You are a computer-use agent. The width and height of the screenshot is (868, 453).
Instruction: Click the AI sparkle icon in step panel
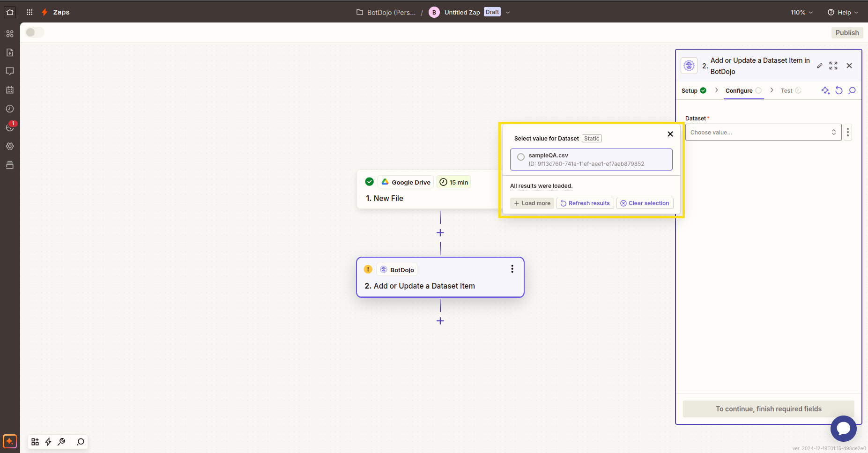[x=825, y=90]
